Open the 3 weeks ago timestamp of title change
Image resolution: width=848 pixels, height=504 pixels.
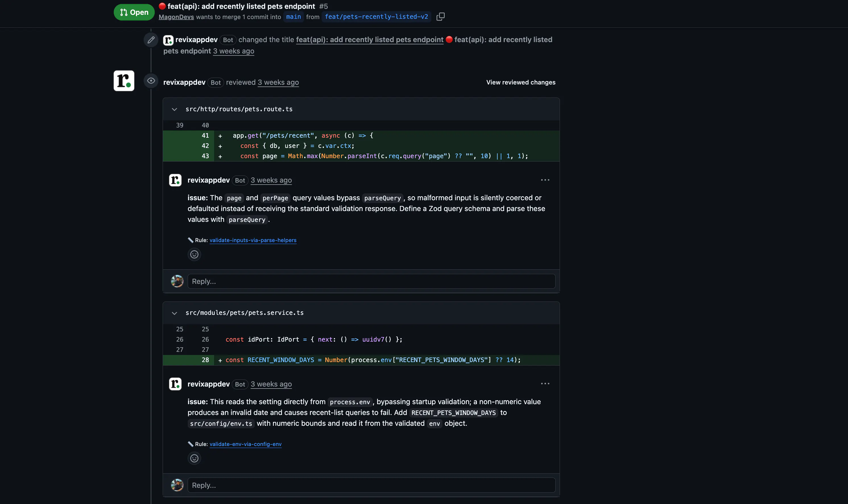233,51
